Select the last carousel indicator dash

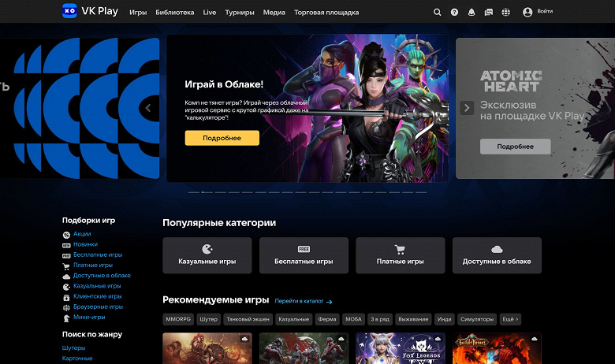click(421, 192)
